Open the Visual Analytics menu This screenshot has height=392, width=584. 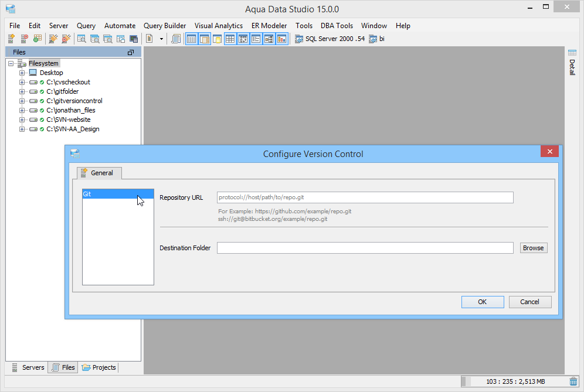point(219,26)
